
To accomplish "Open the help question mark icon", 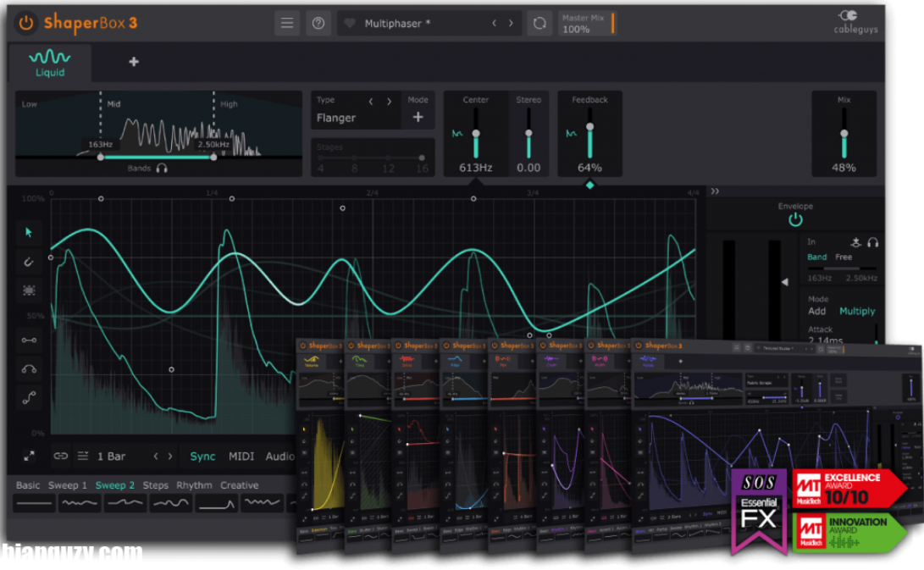I will pos(318,23).
